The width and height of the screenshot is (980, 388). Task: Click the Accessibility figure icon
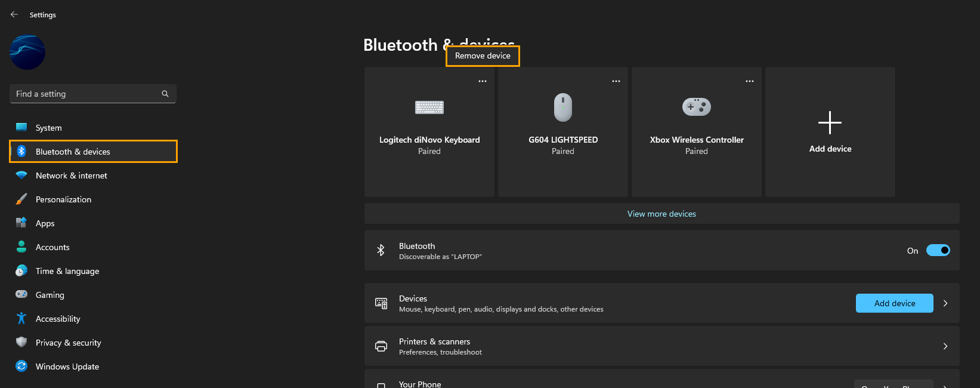point(21,318)
